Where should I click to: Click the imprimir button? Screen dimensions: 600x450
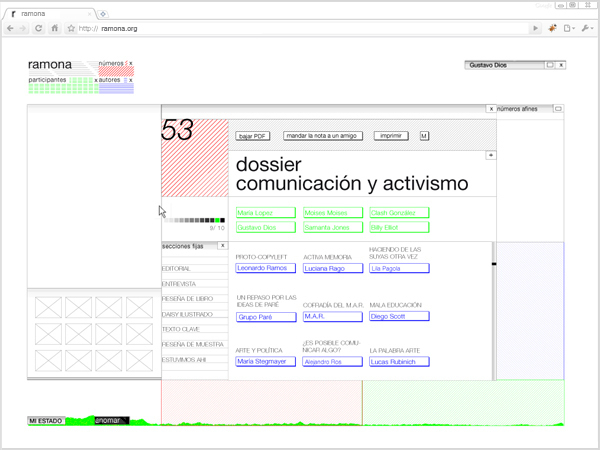(x=391, y=136)
